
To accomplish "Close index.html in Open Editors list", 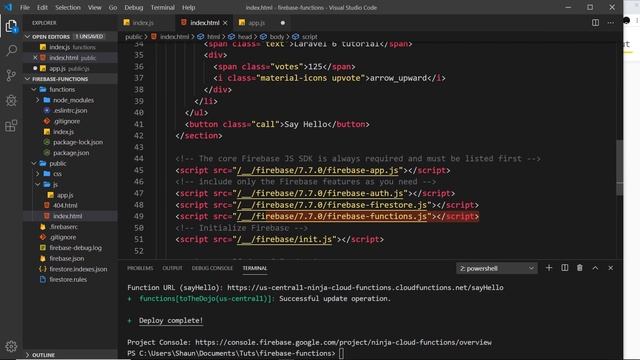I will click(x=35, y=58).
